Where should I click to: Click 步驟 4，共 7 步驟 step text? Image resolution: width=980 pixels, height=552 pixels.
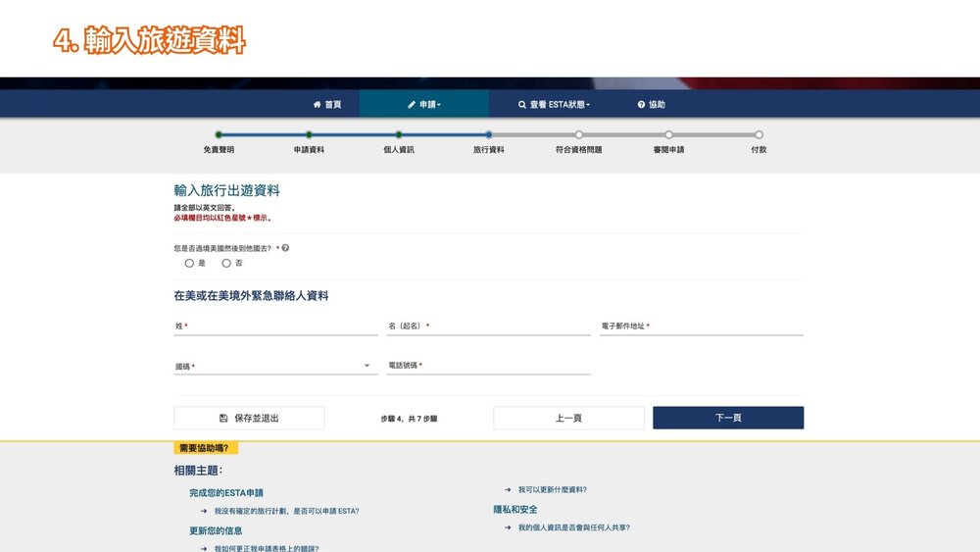[409, 419]
